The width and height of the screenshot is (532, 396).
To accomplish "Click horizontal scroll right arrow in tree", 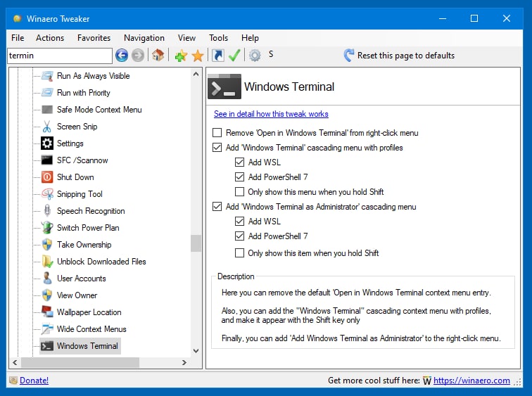I will coord(184,362).
